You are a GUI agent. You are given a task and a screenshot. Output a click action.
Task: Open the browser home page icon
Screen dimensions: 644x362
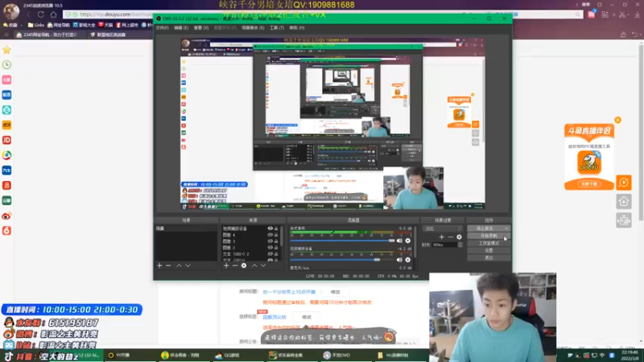coord(53,14)
